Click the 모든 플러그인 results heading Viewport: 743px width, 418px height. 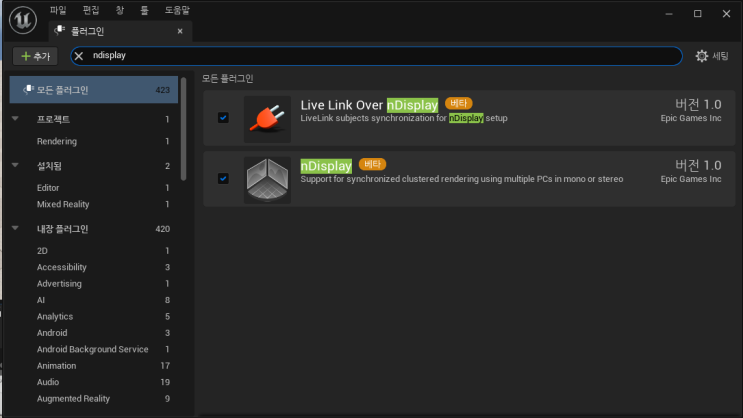tap(227, 79)
